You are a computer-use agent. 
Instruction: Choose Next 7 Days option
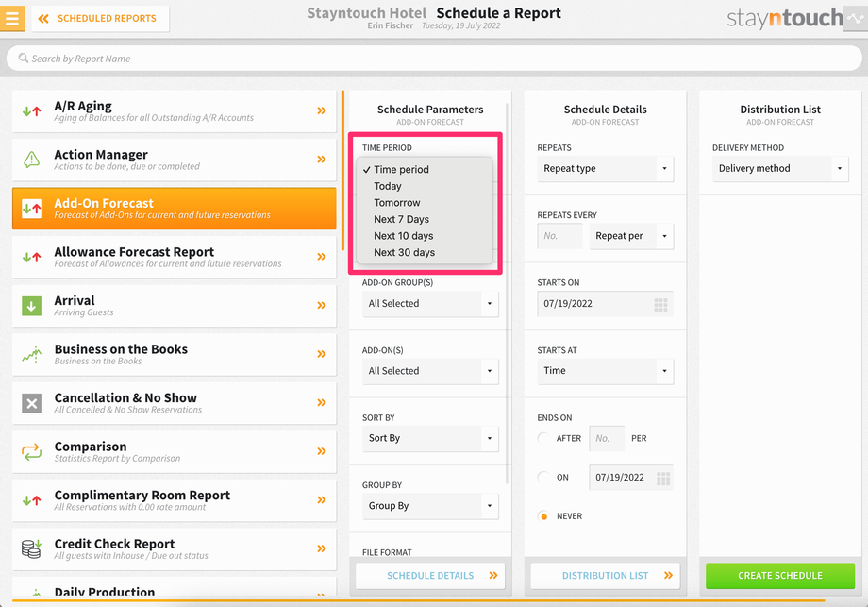coord(425,219)
